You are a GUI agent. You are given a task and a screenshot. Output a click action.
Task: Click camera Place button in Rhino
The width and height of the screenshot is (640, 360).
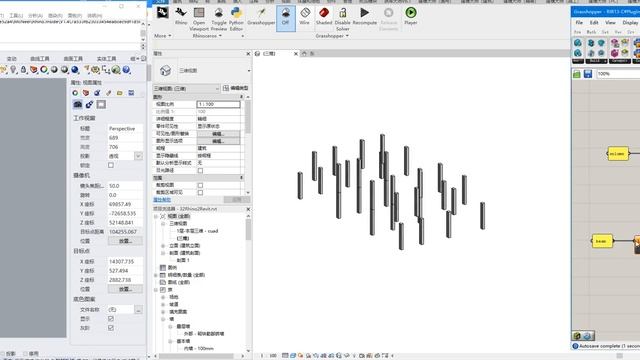click(x=125, y=241)
